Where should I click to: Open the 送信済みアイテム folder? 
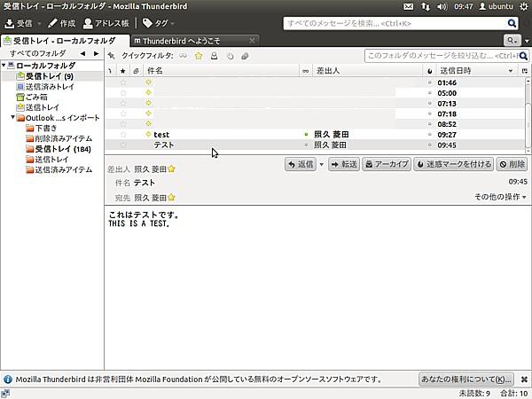point(59,169)
